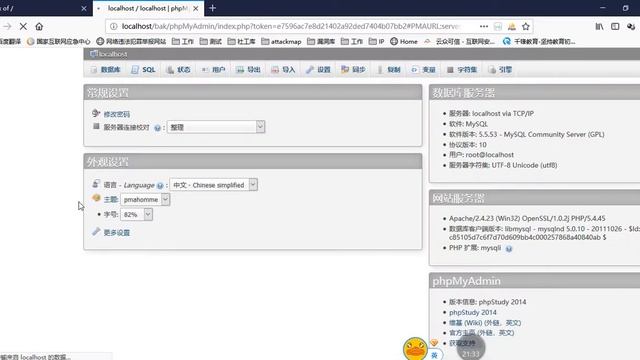Click the site information icon in address bar
This screenshot has width=640, height=360.
tap(114, 27)
